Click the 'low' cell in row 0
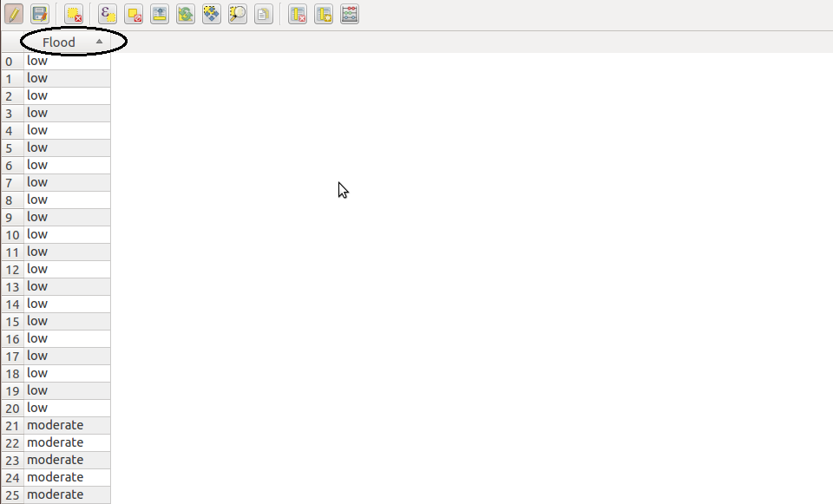The width and height of the screenshot is (833, 504). pos(68,61)
